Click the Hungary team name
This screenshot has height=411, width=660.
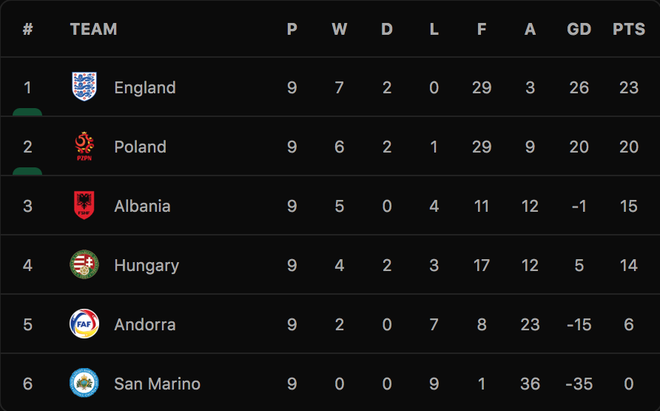coord(146,266)
